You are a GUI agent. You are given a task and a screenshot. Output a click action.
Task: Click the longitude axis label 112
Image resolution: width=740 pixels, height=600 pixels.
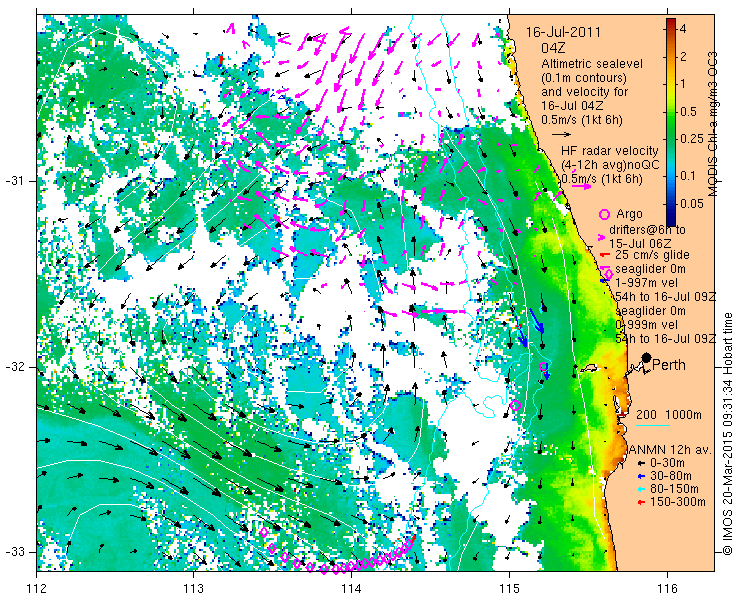coord(37,588)
